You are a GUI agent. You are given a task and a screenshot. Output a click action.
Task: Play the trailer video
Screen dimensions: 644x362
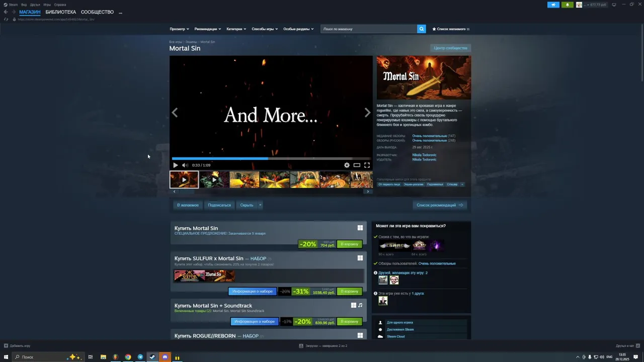point(175,165)
